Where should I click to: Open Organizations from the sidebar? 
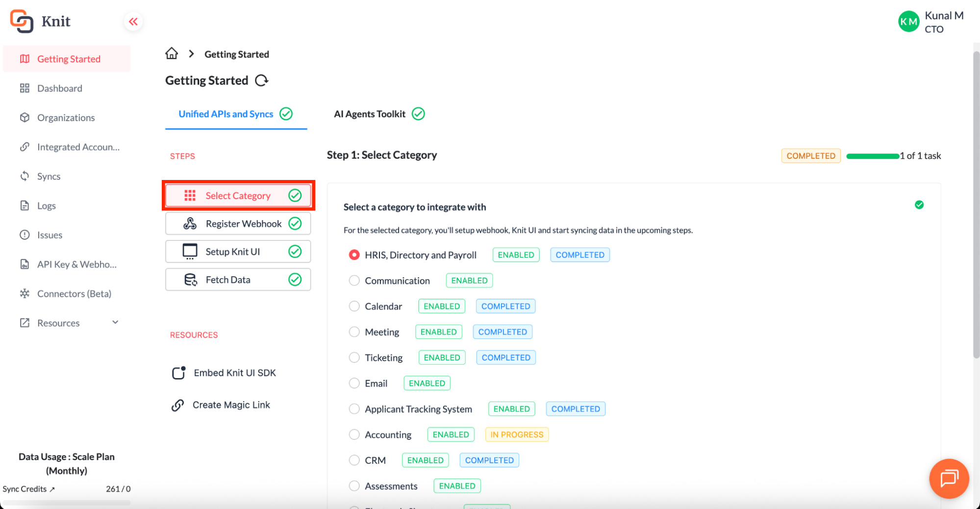[x=67, y=118]
